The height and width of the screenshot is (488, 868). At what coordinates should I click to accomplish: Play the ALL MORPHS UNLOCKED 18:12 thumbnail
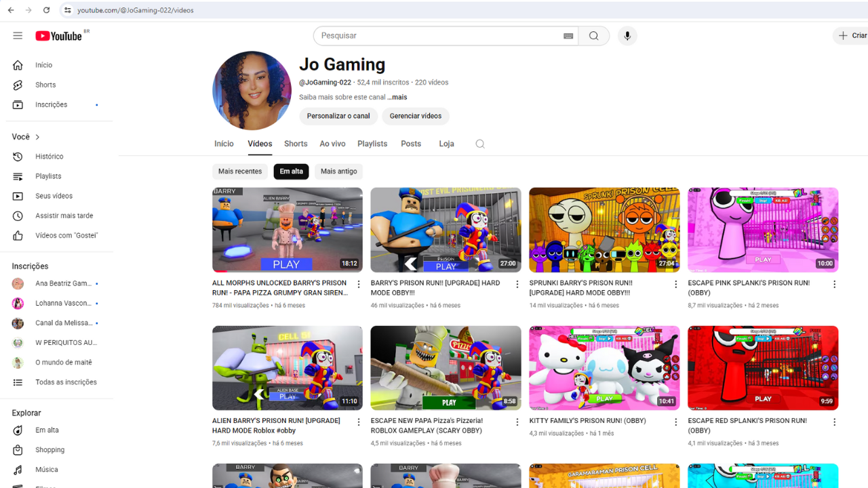pyautogui.click(x=288, y=230)
